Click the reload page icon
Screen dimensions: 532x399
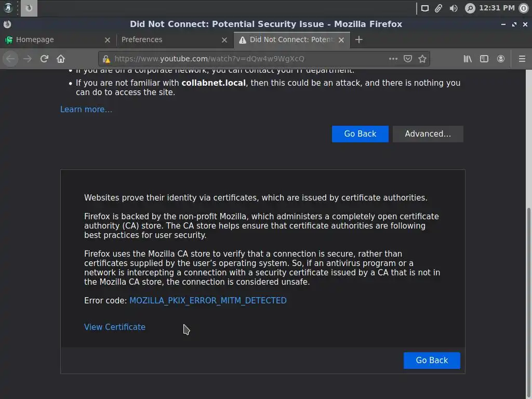pyautogui.click(x=44, y=59)
